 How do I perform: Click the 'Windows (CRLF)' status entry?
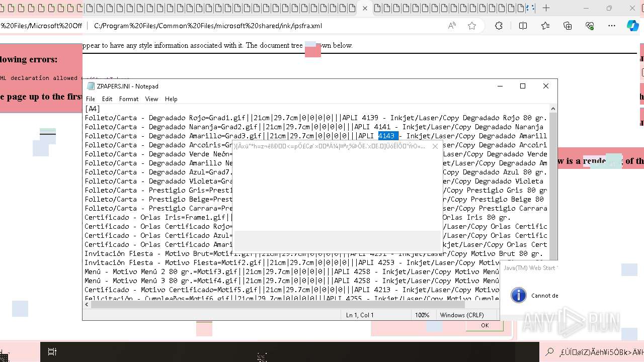pyautogui.click(x=462, y=315)
